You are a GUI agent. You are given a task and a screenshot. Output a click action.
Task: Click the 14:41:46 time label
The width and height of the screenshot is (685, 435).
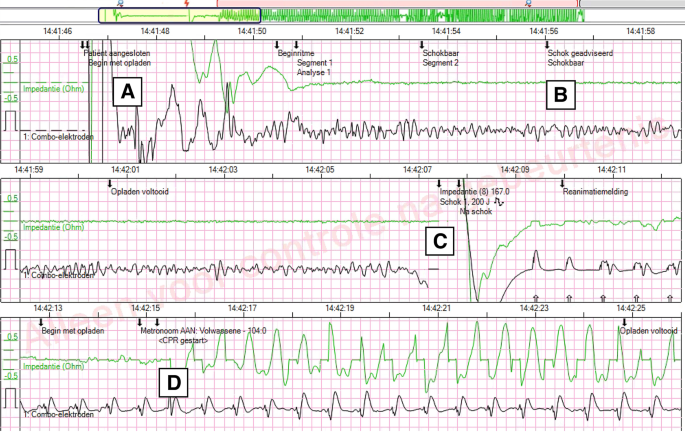(58, 31)
